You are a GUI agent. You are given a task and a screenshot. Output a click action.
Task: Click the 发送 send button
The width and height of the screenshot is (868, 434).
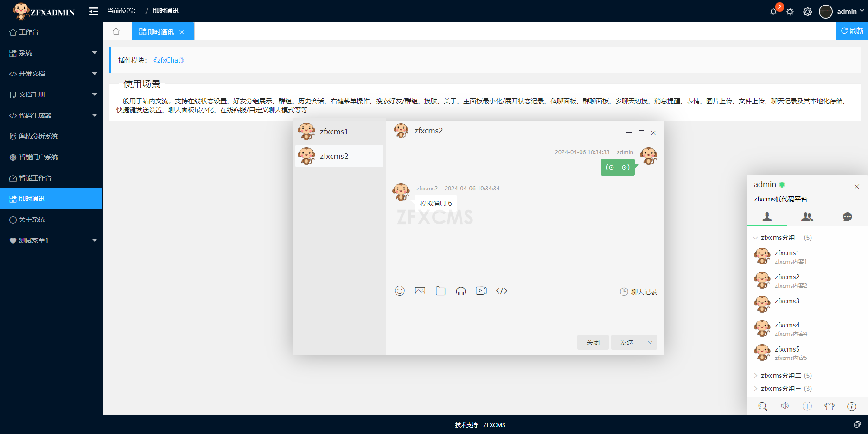click(x=627, y=342)
